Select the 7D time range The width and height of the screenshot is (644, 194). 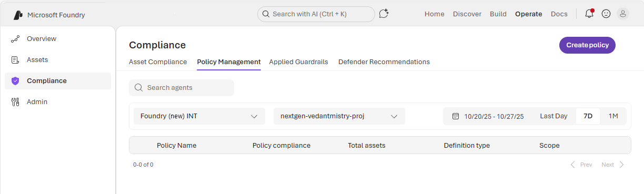[588, 116]
